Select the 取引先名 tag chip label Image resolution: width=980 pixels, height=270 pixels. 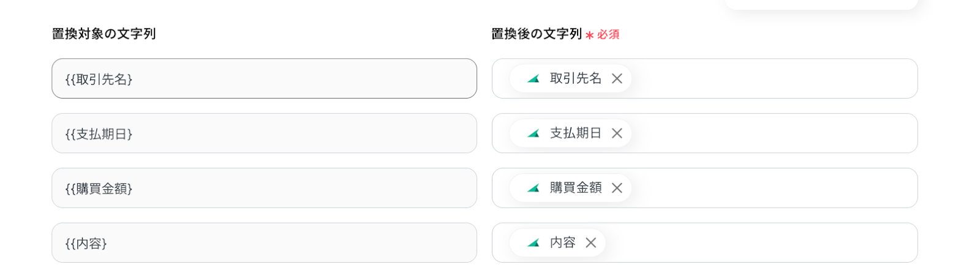[576, 78]
